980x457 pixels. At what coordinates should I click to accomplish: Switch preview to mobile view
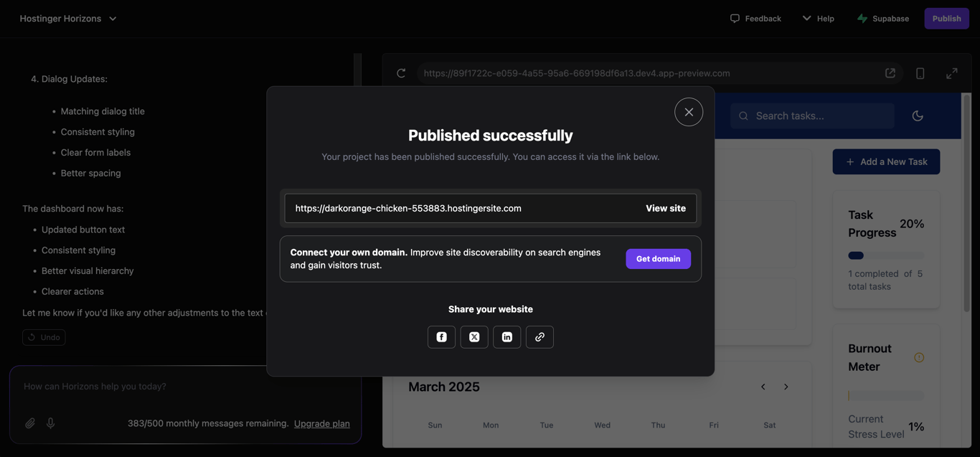919,72
